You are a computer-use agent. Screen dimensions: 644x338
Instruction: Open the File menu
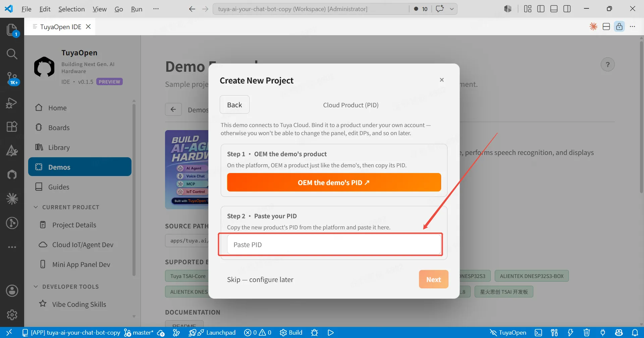[x=26, y=9]
